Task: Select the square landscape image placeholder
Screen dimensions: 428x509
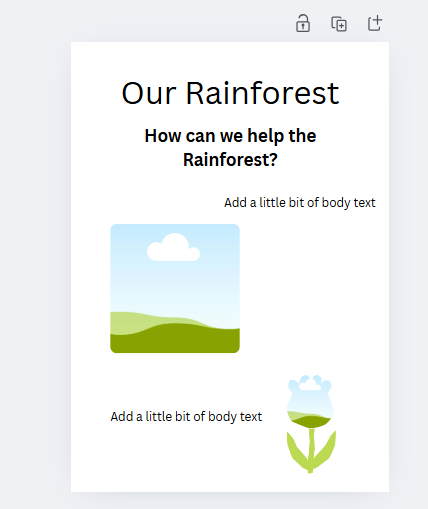Action: (x=175, y=288)
